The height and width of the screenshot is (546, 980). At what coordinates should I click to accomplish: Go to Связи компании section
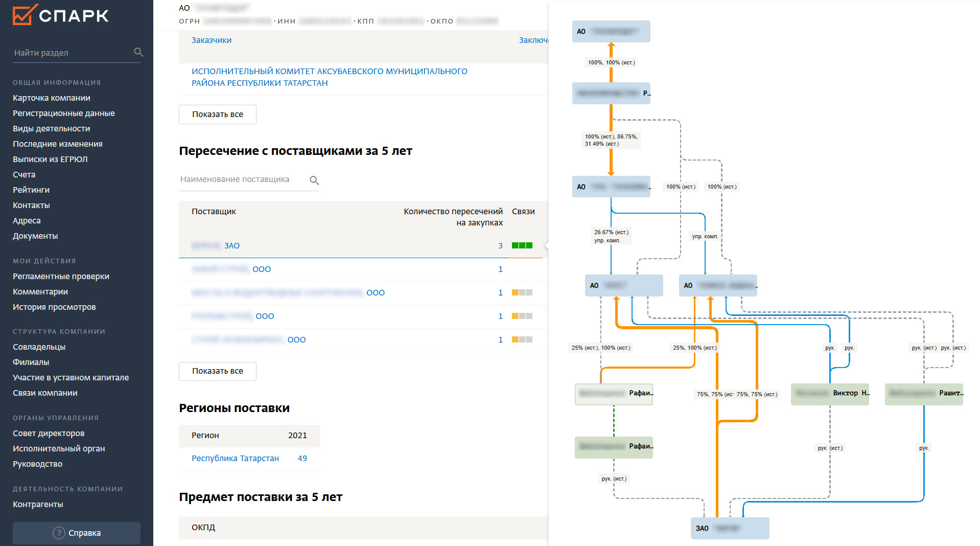pos(45,393)
